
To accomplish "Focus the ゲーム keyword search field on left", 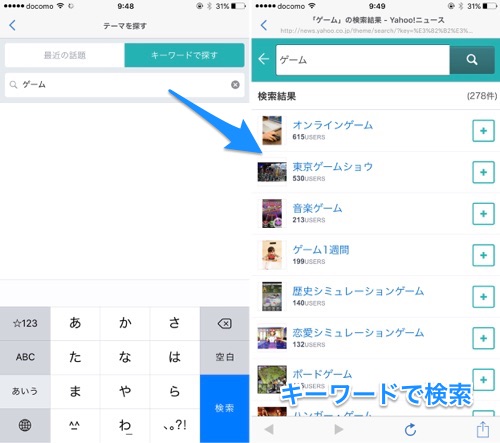I will pyautogui.click(x=124, y=85).
